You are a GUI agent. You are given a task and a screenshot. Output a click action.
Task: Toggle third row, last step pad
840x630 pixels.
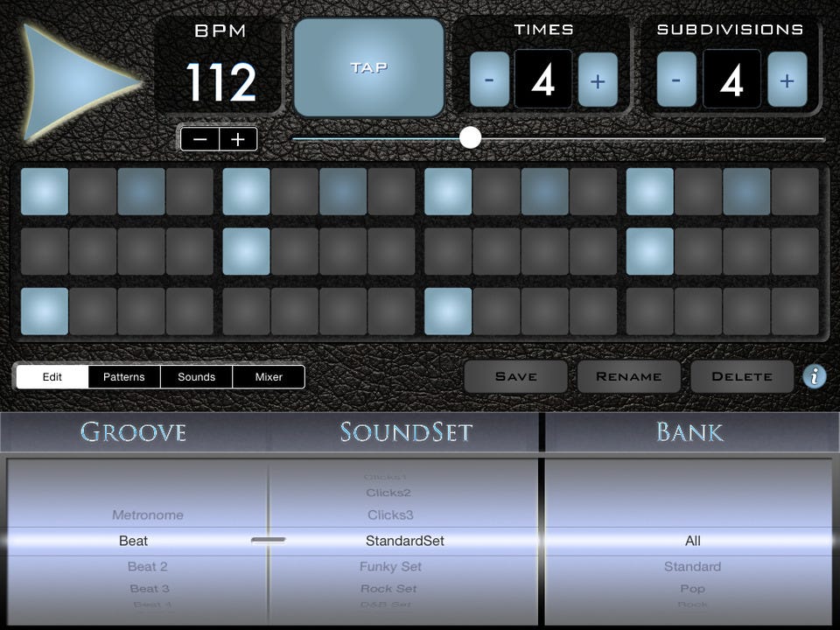[x=795, y=311]
